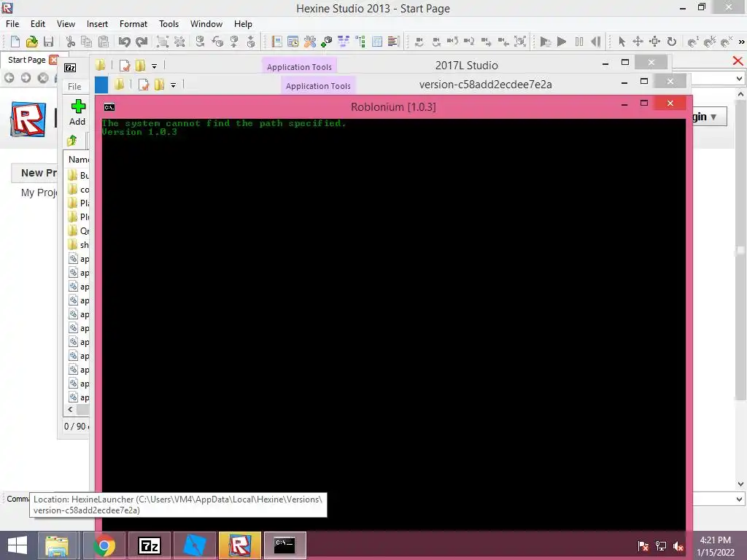Select the Resize tool icon
This screenshot has height=560, width=747.
[655, 42]
